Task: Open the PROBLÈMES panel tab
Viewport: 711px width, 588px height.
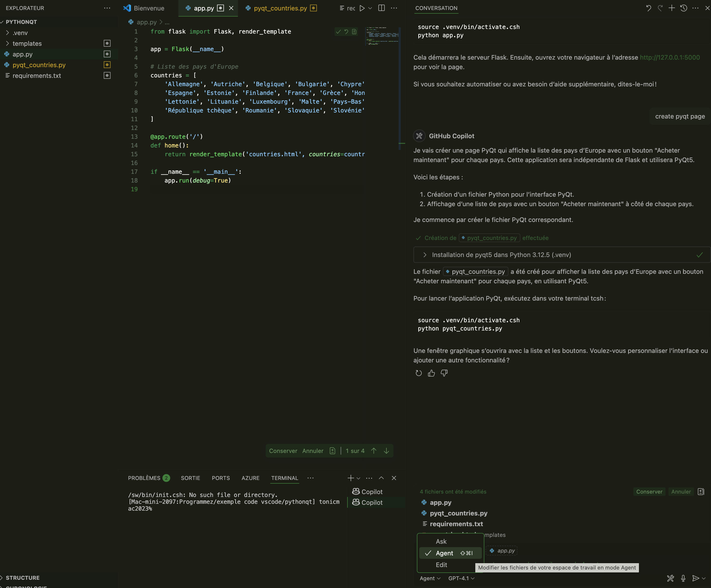Action: (144, 478)
